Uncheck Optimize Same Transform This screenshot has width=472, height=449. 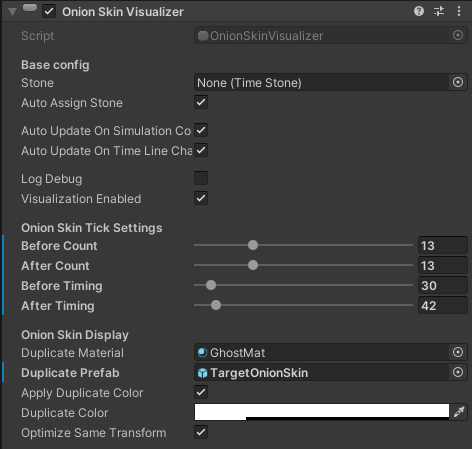pos(201,432)
